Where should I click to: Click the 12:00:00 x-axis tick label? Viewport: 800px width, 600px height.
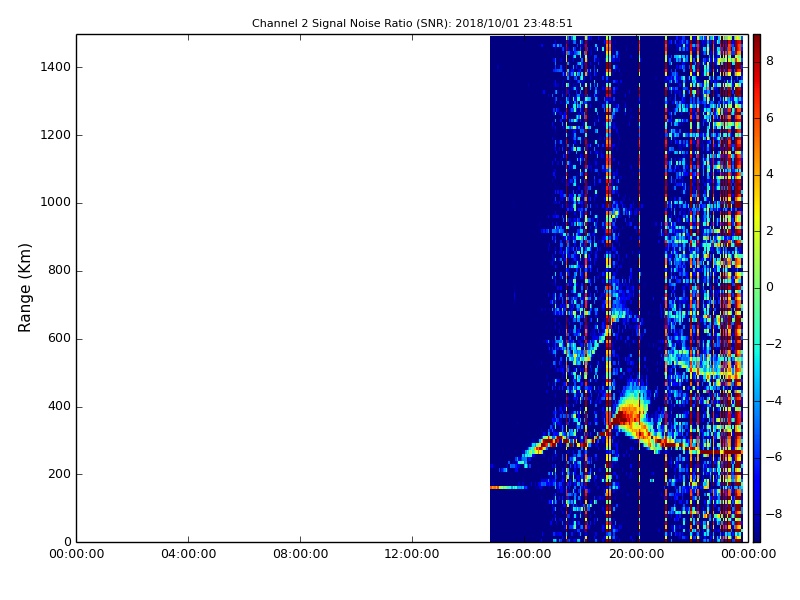coord(412,554)
